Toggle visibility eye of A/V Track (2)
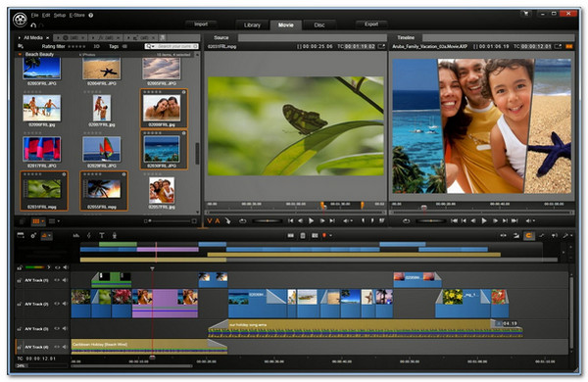 (x=57, y=304)
